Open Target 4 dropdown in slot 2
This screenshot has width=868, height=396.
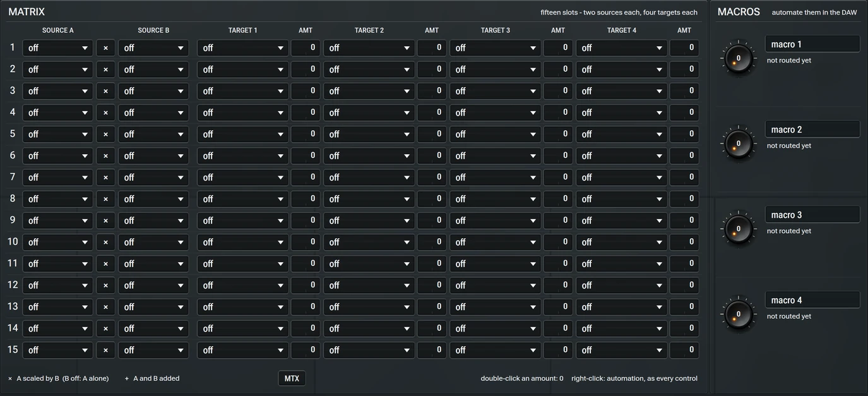click(622, 69)
